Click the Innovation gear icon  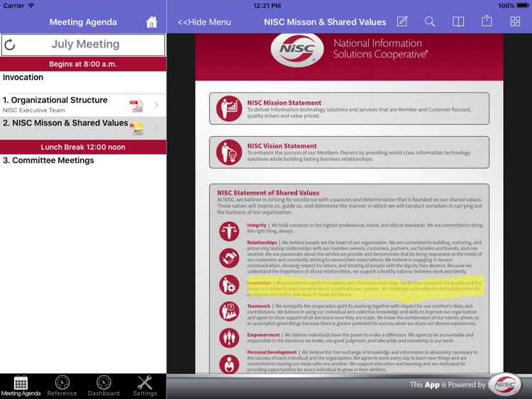point(229,285)
